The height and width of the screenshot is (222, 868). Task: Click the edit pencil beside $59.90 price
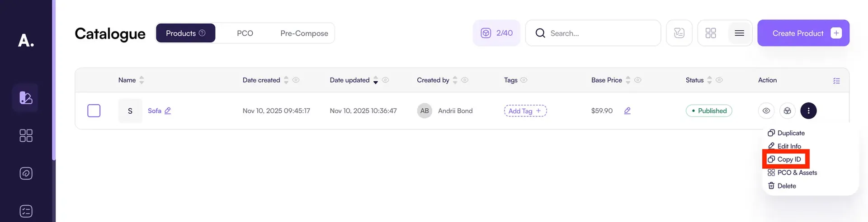[627, 111]
